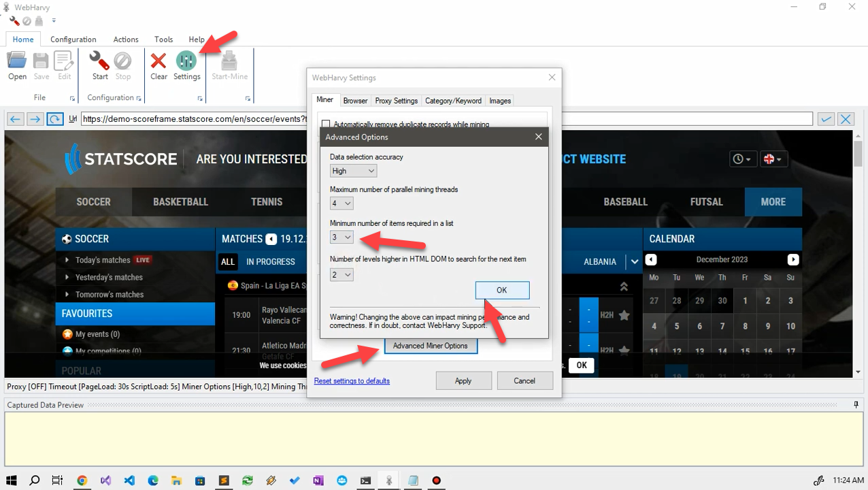Screen dimensions: 868x490
Task: Click the calendar next month arrow
Action: coord(792,260)
